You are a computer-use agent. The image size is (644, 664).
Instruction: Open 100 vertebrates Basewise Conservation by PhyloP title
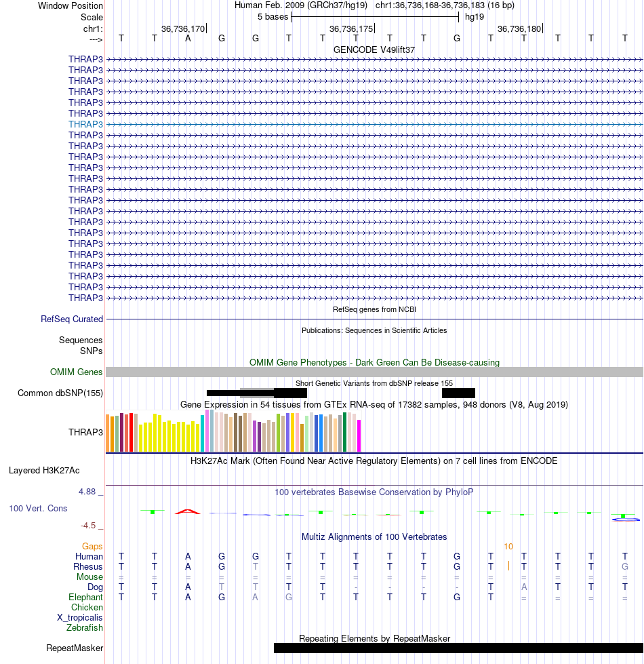[x=374, y=492]
